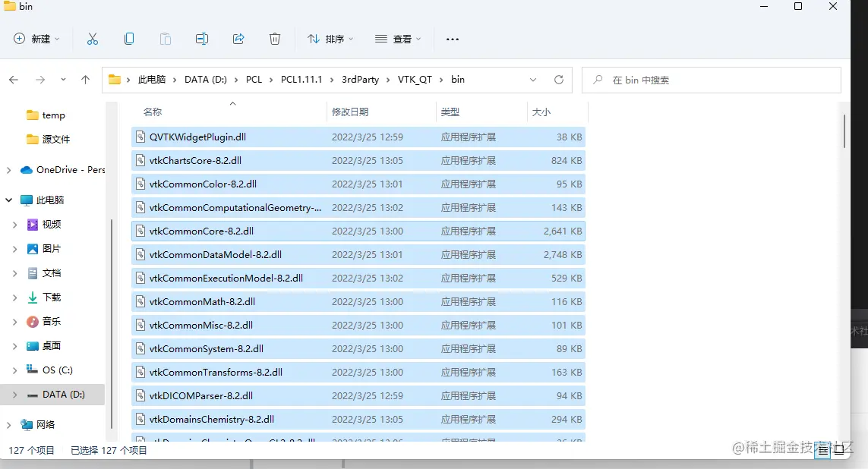868x469 pixels.
Task: Click the Music icon in sidebar
Action: (x=33, y=321)
